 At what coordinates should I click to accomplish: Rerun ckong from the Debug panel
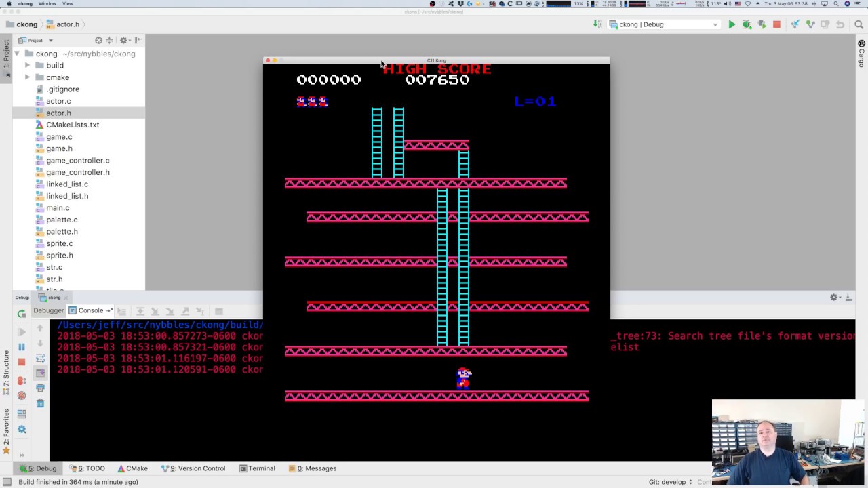coord(22,314)
